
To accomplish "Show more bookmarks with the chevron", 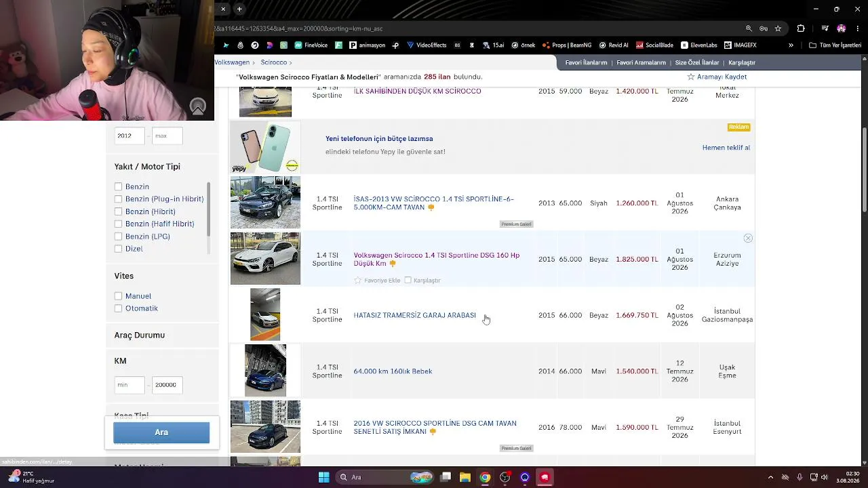I will tap(791, 45).
